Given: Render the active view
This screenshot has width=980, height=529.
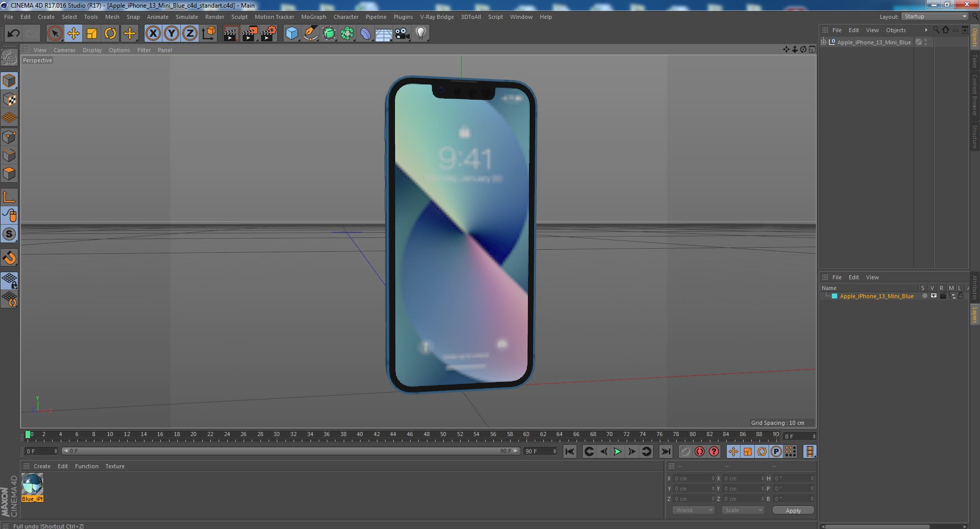Looking at the screenshot, I should 231,34.
